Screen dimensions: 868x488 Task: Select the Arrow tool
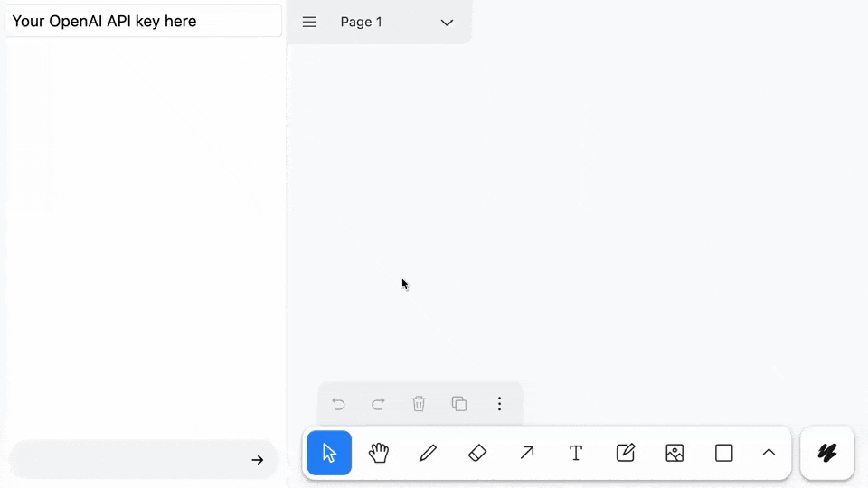527,453
